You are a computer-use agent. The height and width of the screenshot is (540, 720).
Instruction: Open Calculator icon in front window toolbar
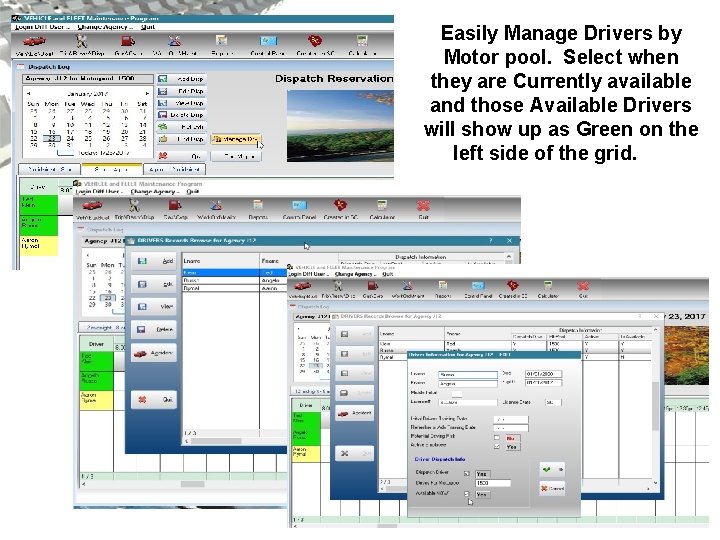coord(548,287)
